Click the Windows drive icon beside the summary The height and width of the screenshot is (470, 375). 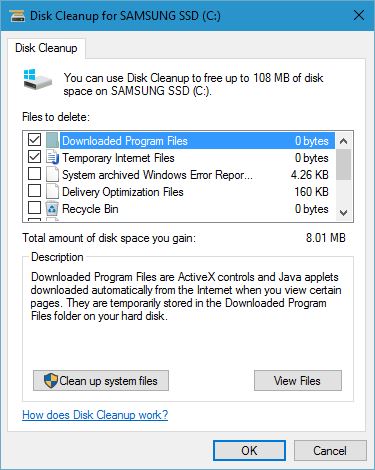[x=38, y=79]
